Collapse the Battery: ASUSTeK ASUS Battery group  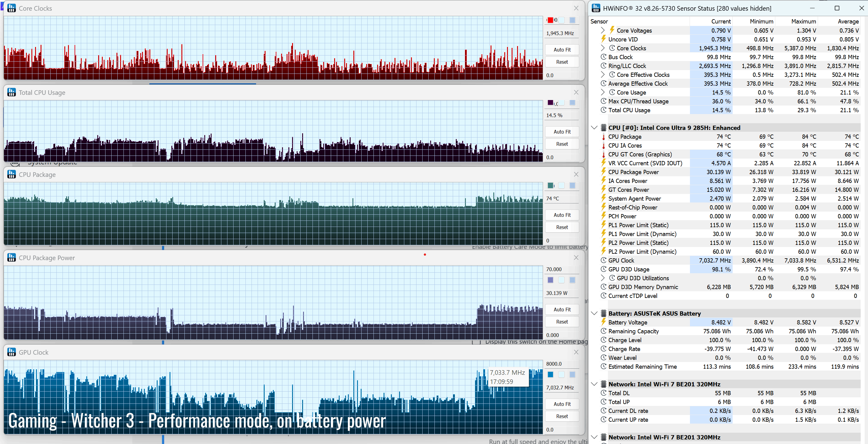click(595, 313)
